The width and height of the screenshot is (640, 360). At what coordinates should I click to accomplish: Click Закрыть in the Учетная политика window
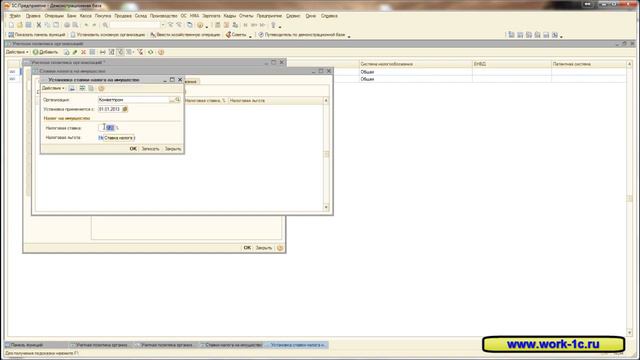(264, 248)
